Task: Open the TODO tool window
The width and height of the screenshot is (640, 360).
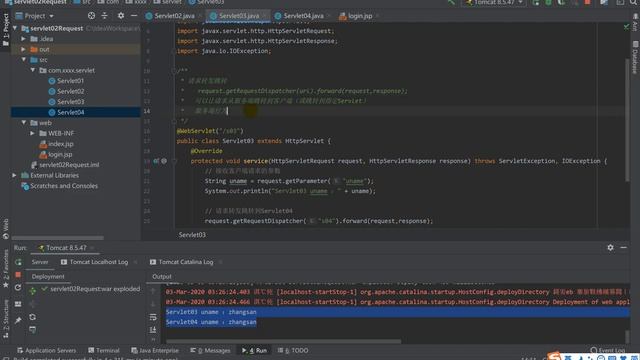Action: click(293, 350)
